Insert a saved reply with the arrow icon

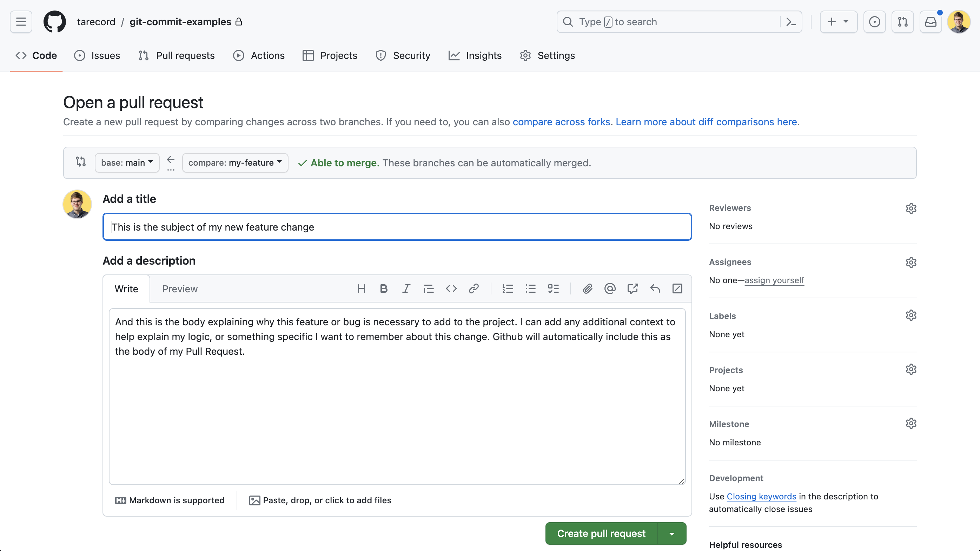(655, 288)
